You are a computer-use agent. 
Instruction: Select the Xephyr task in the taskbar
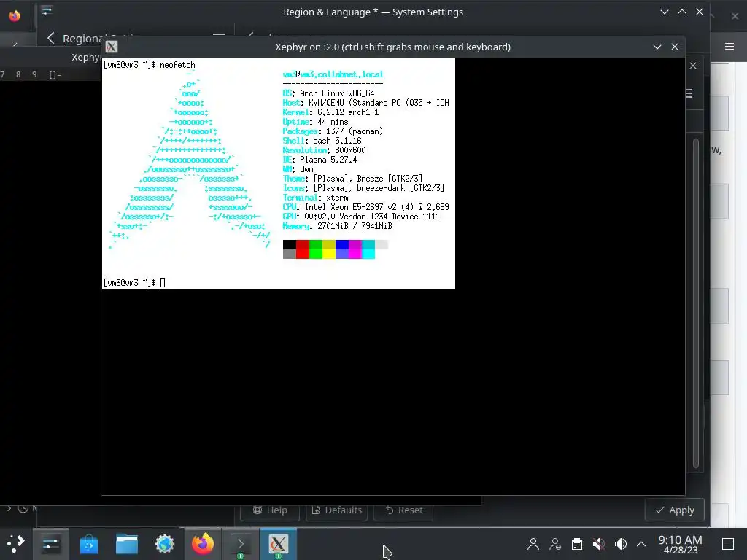pyautogui.click(x=278, y=544)
